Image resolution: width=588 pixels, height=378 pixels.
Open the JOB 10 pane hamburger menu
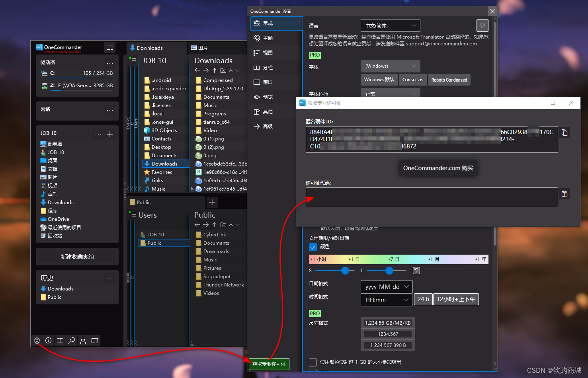133,61
